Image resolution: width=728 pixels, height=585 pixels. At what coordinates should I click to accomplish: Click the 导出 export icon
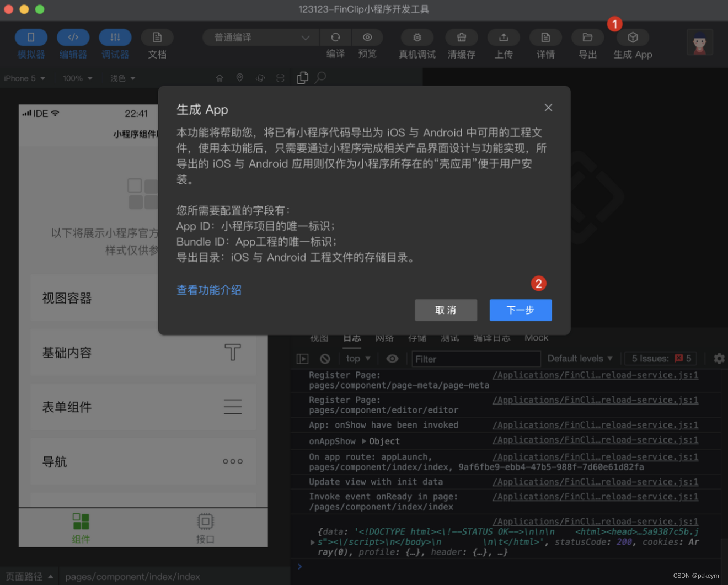coord(587,37)
